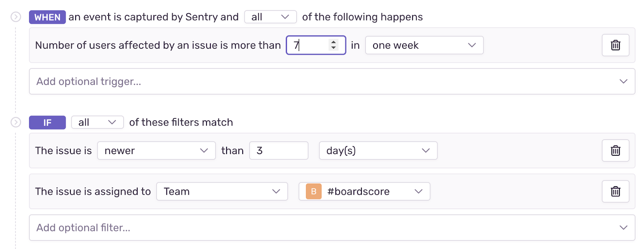Expand the 'Add optional trigger...' selector
Screen dimensions: 644x249
pyautogui.click(x=332, y=81)
